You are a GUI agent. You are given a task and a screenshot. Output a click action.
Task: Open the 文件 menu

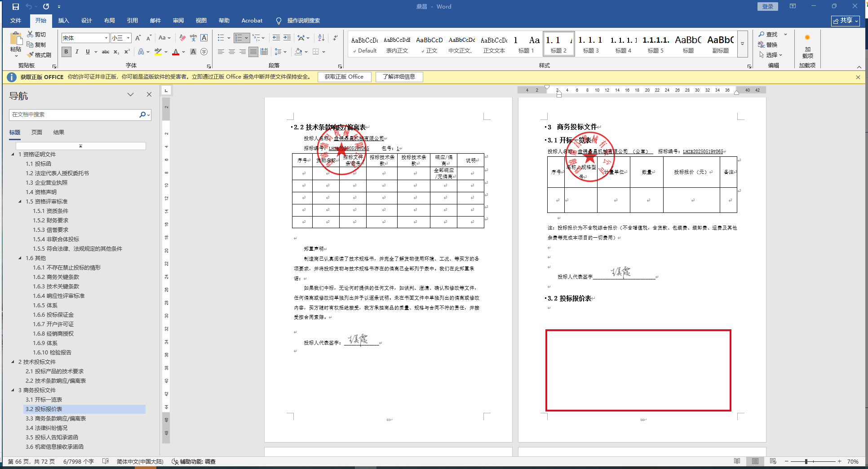click(16, 21)
